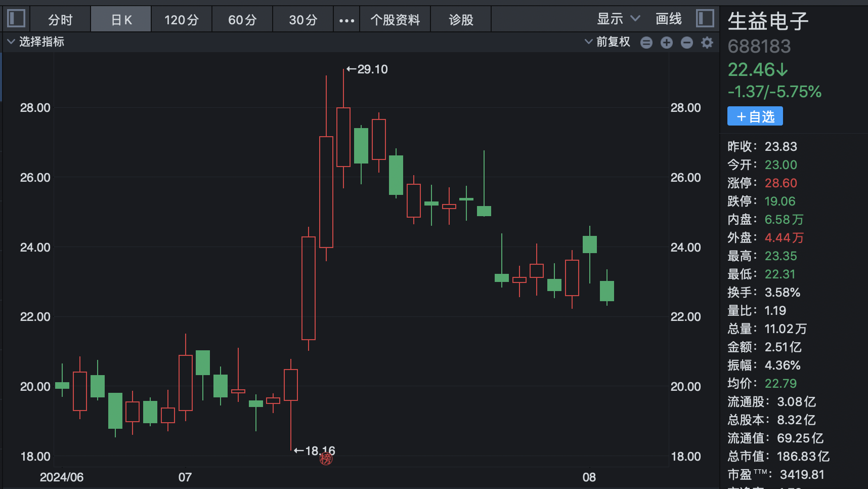Click the 画线 draw line button
Screen dimensions: 868x489
(668, 19)
